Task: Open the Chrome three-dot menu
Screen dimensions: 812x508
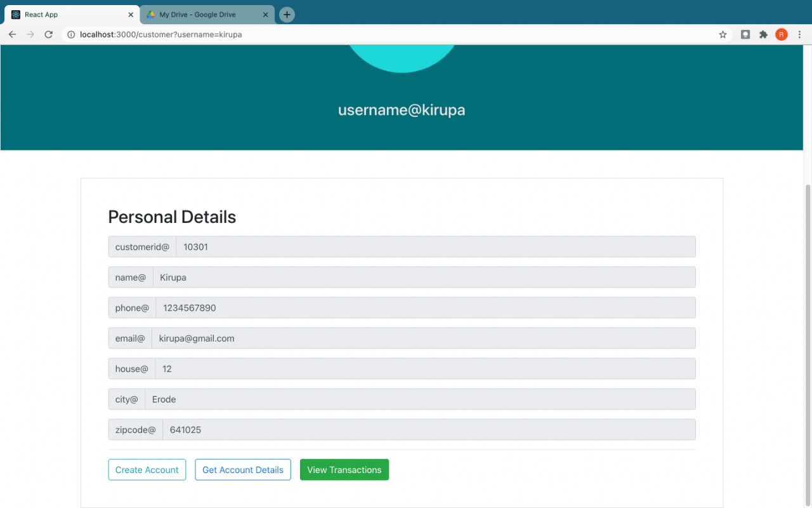Action: [x=799, y=34]
